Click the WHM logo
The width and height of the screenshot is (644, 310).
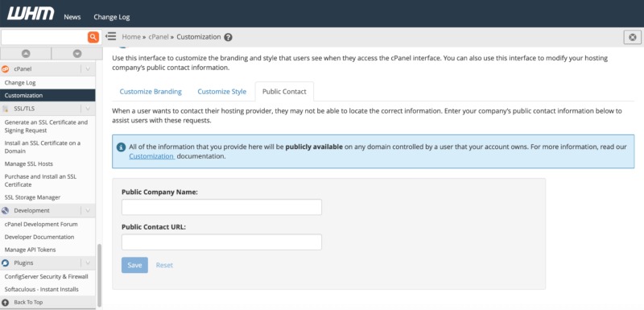tap(31, 14)
